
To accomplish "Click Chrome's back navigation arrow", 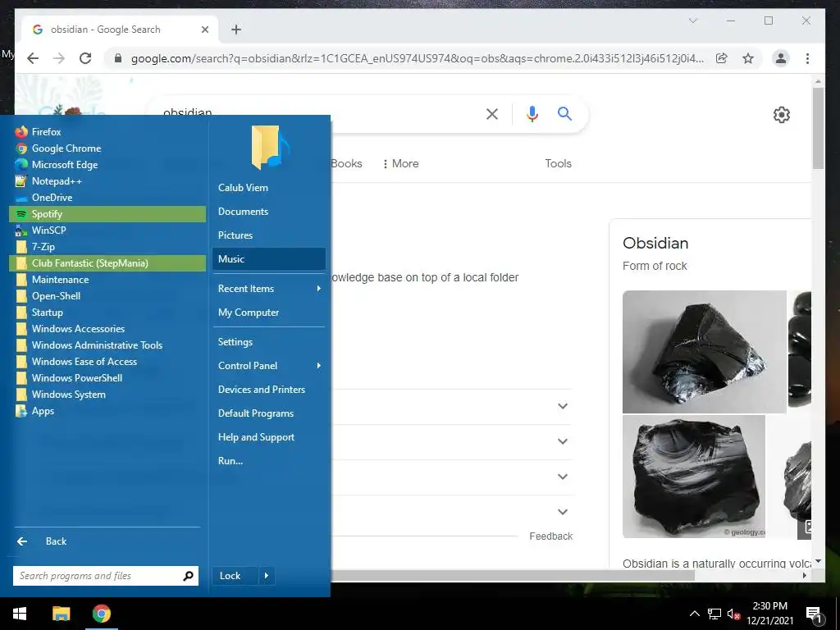I will pyautogui.click(x=33, y=58).
